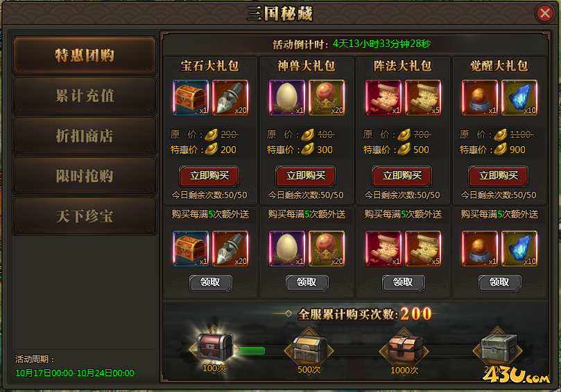
Task: Select the blue crystal icon in 觉醒大礼包
Action: [x=519, y=98]
